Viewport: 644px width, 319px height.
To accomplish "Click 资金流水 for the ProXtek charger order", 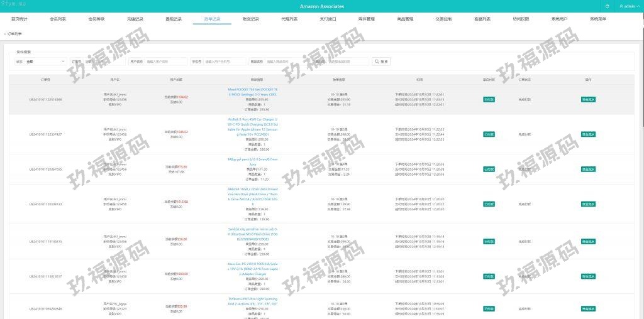I will point(588,134).
